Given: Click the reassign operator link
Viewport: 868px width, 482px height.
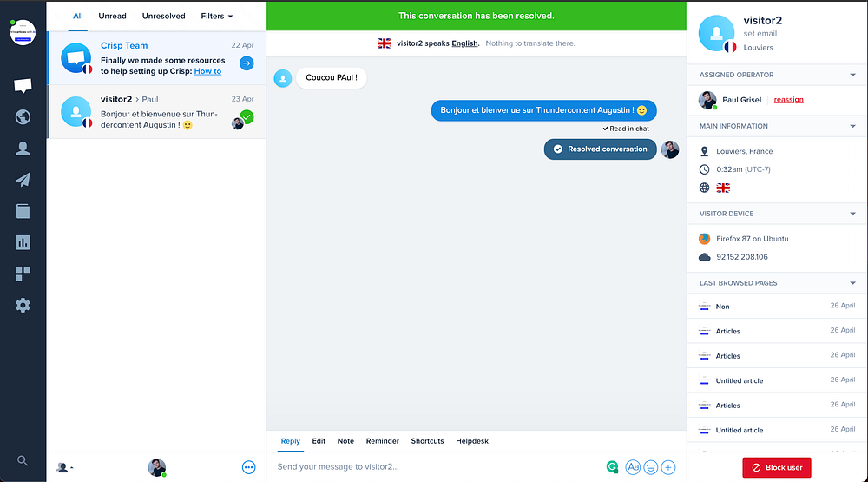Looking at the screenshot, I should (x=788, y=100).
